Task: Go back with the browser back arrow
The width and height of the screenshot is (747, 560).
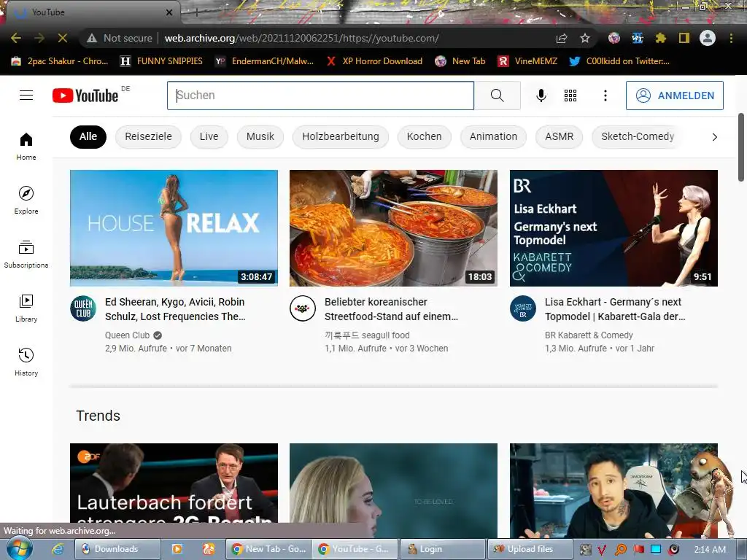Action: (16, 38)
